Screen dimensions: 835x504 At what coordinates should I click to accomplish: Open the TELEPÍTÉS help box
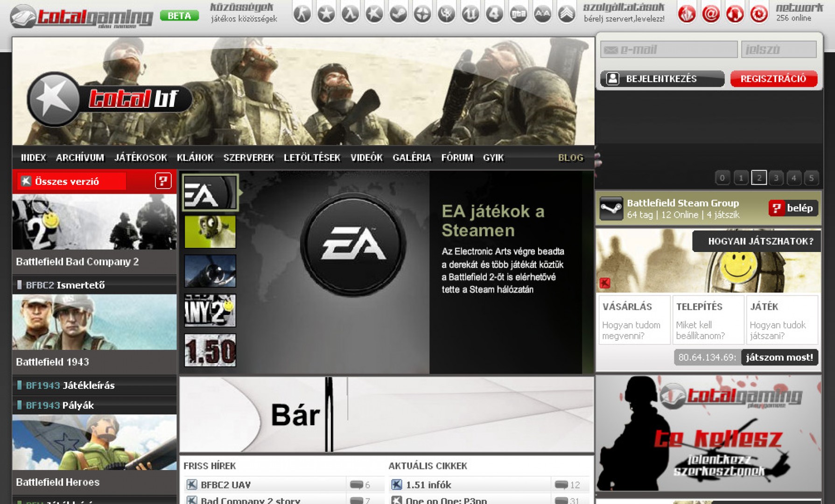[709, 320]
